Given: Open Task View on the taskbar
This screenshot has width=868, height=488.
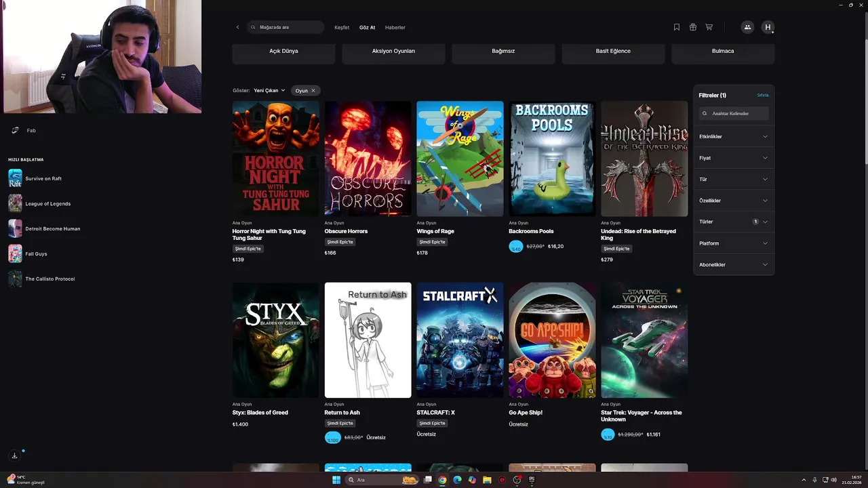Looking at the screenshot, I should (428, 480).
